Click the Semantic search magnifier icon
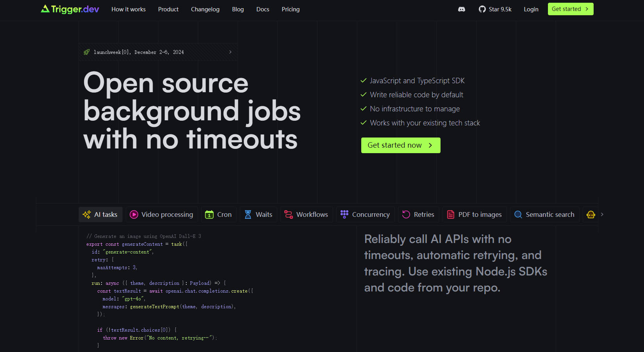The image size is (644, 352). 518,214
